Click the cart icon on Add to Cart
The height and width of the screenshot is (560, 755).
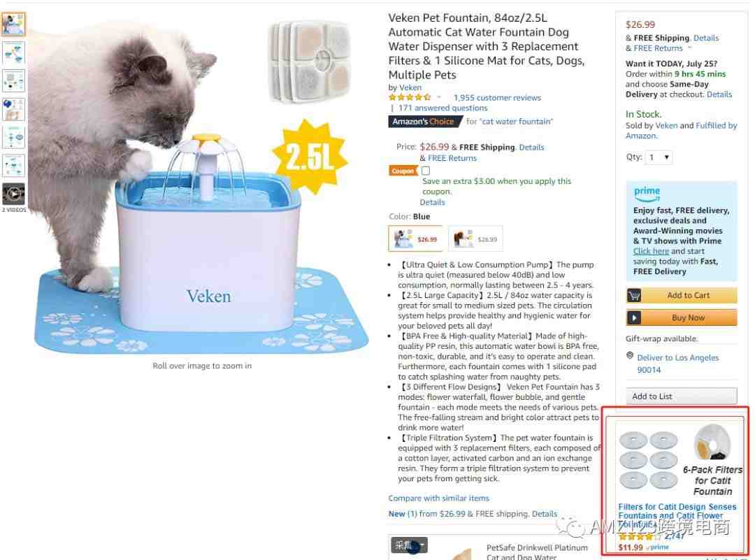tap(634, 295)
